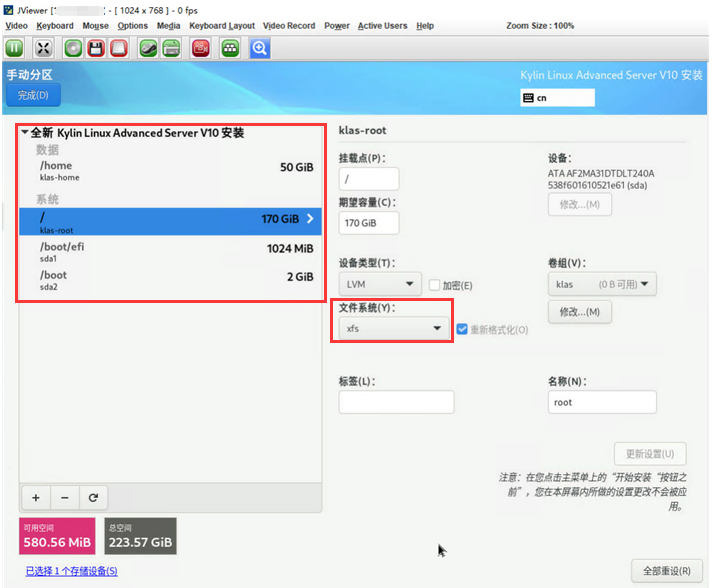
Task: Open the Help menu
Action: click(425, 26)
